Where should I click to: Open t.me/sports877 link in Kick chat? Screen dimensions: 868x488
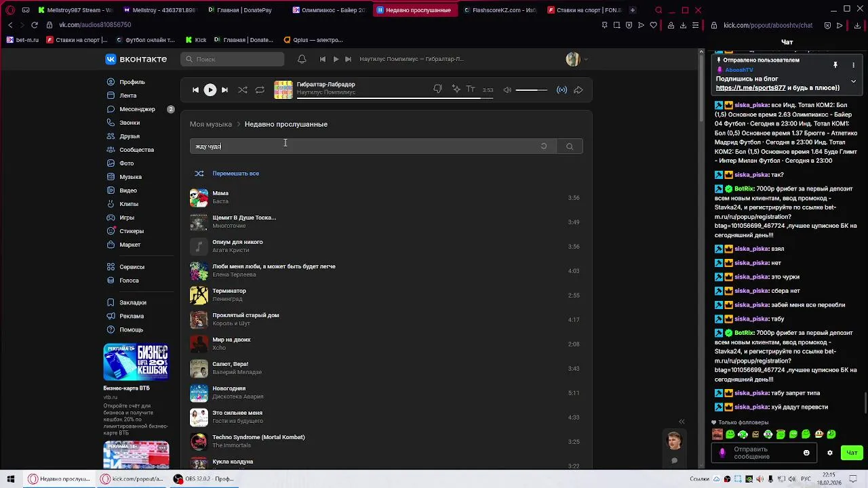[751, 88]
